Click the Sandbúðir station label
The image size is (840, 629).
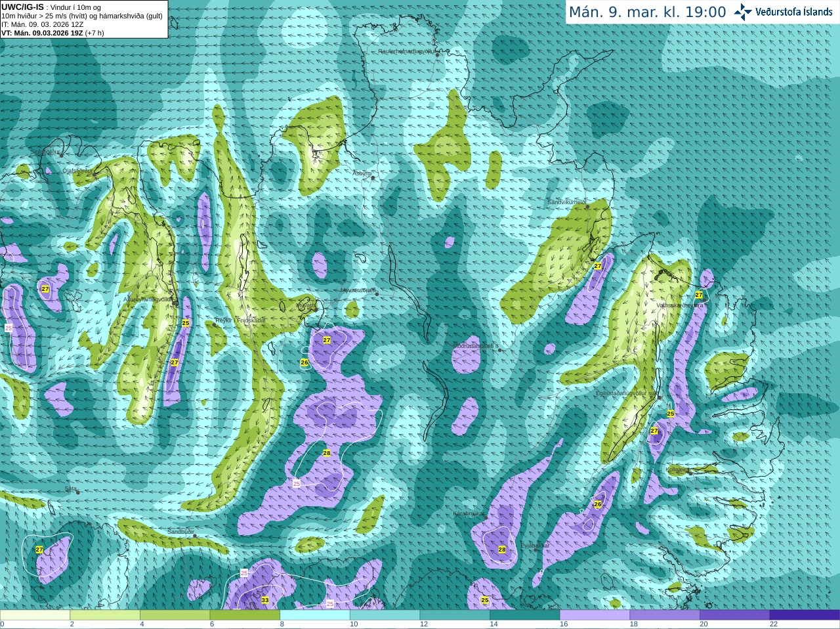click(180, 531)
